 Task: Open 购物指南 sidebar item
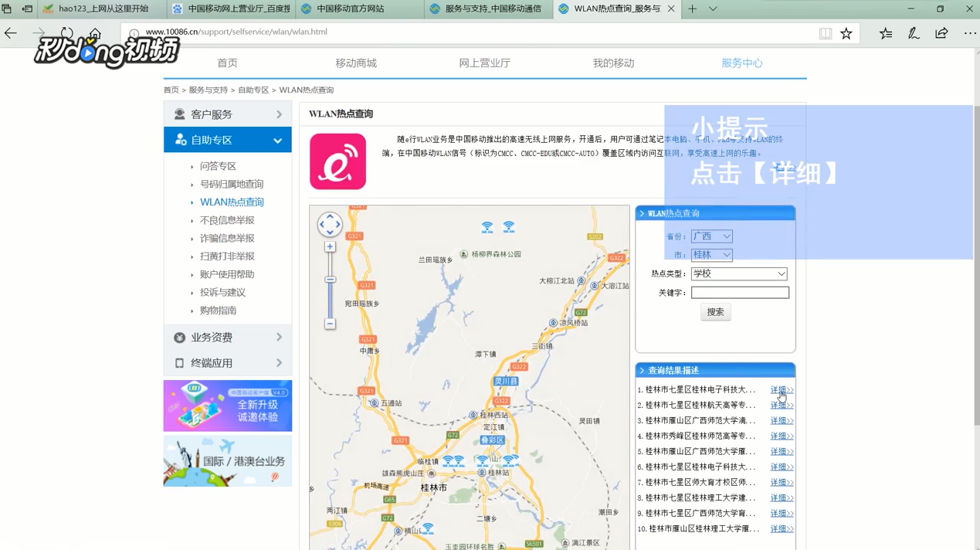(x=218, y=311)
